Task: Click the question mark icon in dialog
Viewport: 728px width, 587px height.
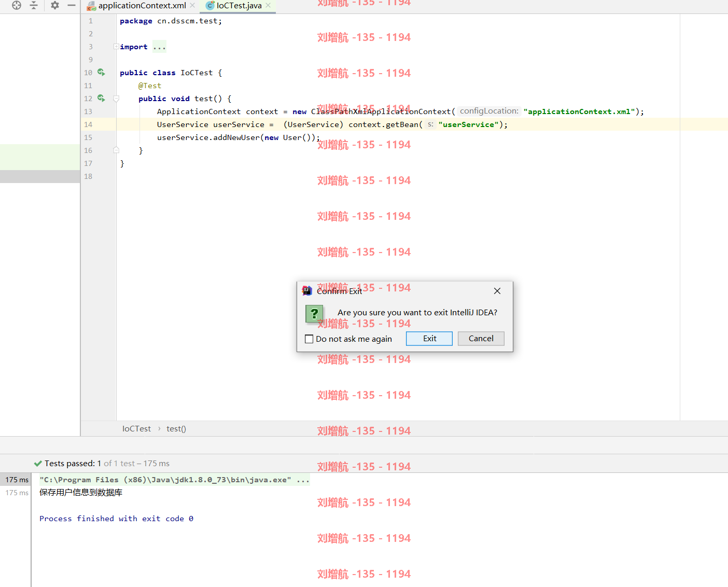Action: click(314, 313)
